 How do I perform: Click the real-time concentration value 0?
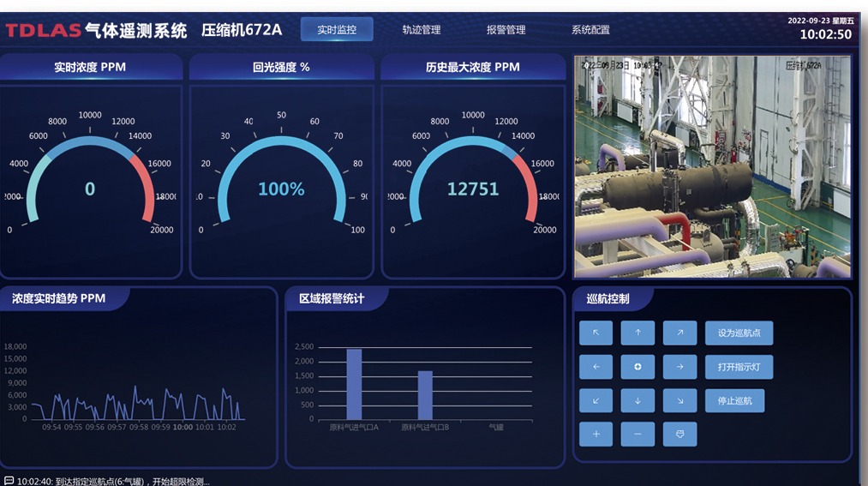(90, 189)
